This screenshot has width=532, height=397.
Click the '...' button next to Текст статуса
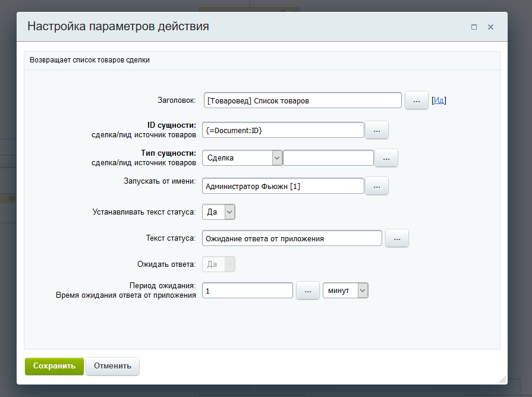[397, 238]
